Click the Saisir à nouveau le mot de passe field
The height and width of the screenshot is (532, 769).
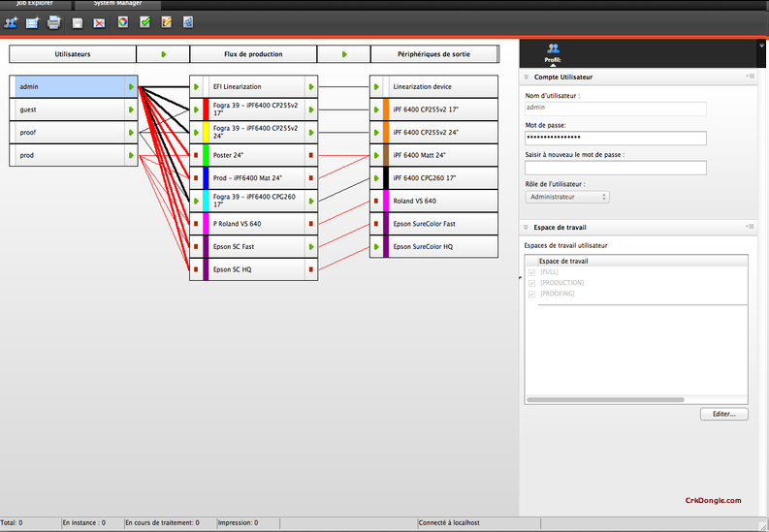coord(616,168)
